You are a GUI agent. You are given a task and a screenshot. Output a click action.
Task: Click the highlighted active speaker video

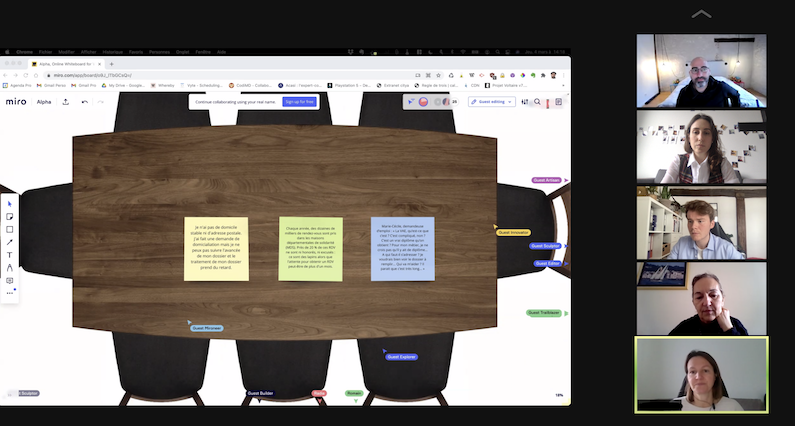701,374
